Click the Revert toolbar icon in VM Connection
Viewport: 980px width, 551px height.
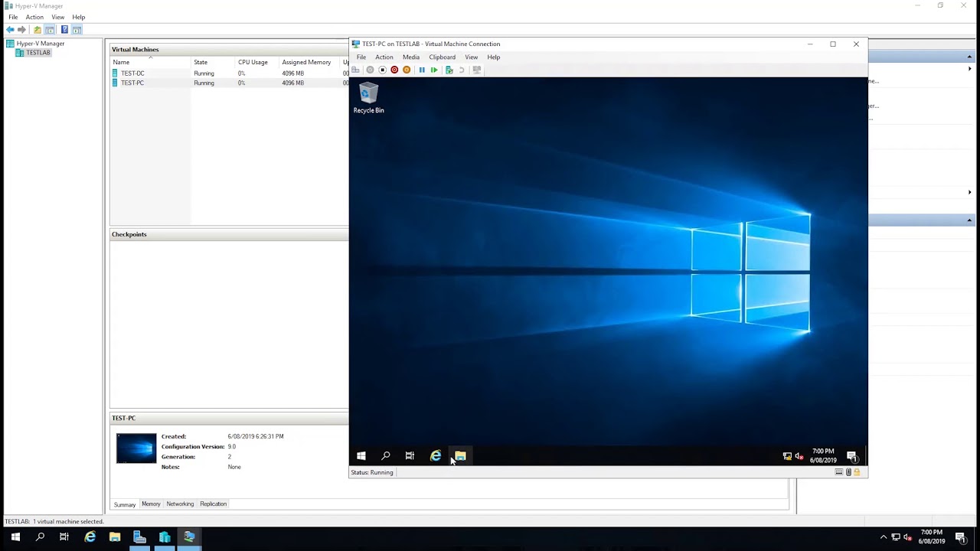point(462,70)
